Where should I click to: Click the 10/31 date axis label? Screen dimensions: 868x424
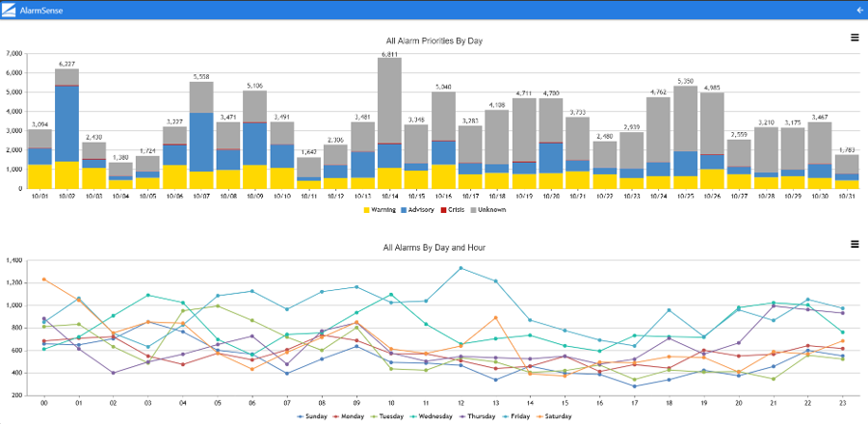(x=847, y=197)
